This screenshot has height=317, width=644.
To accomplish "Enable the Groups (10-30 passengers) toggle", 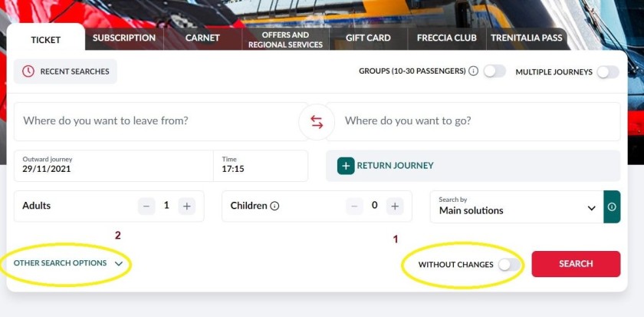I will (x=495, y=71).
